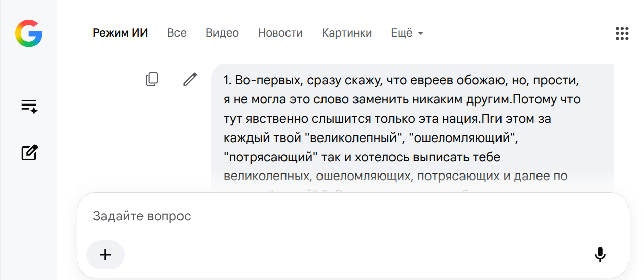Copy the message using the copy icon
Image resolution: width=644 pixels, height=280 pixels.
coord(152,79)
